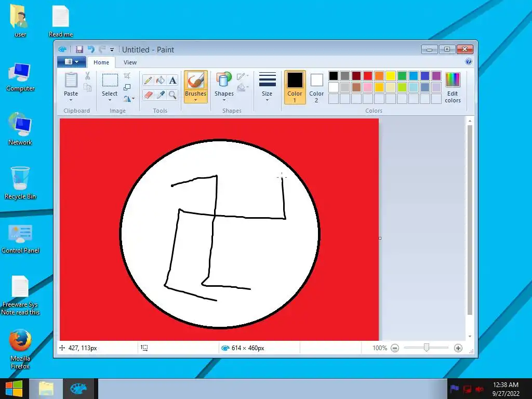Select the Magnifier tool
This screenshot has width=532, height=399.
click(x=172, y=95)
